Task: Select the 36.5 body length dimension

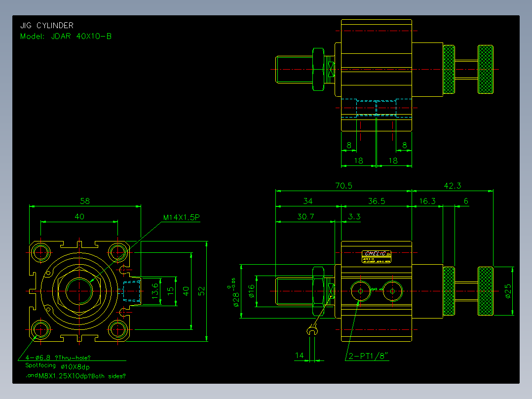Action: point(377,201)
